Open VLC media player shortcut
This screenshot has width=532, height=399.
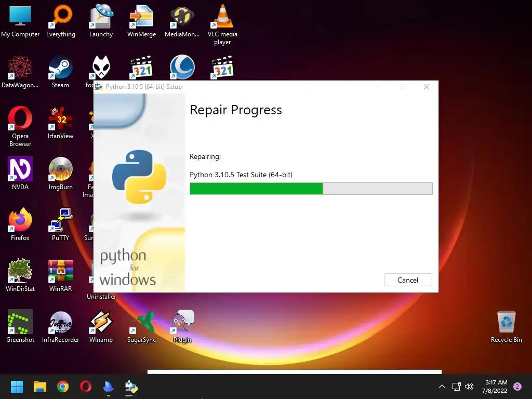[222, 25]
